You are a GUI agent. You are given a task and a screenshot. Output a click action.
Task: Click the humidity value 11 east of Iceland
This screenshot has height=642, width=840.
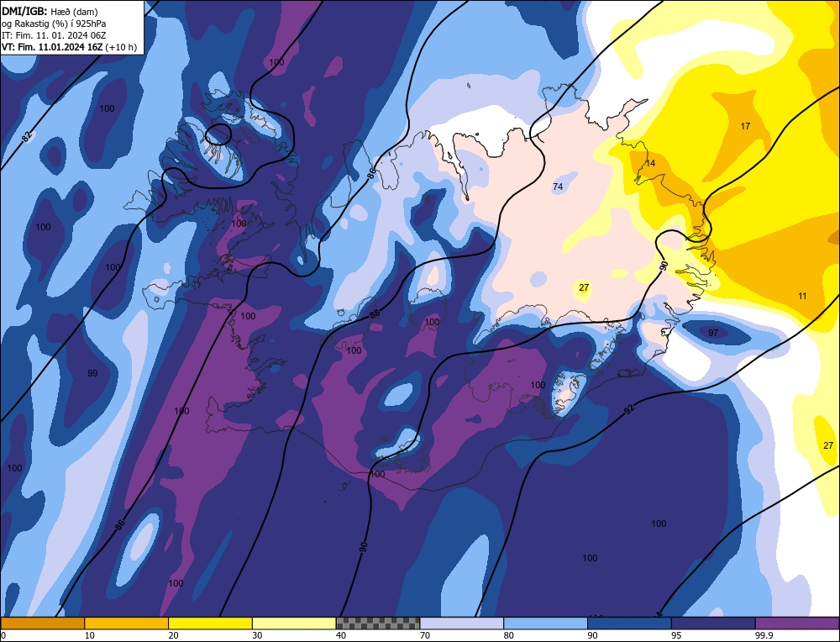[x=802, y=296]
